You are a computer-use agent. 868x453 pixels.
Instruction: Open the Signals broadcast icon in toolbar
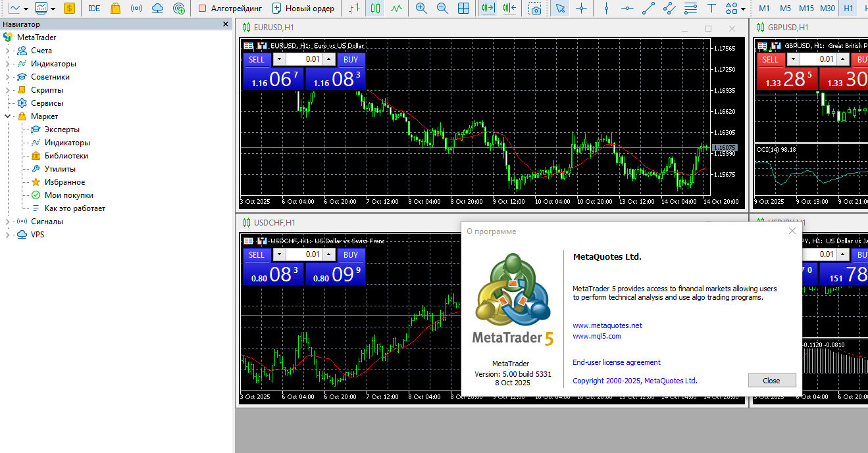coord(136,9)
